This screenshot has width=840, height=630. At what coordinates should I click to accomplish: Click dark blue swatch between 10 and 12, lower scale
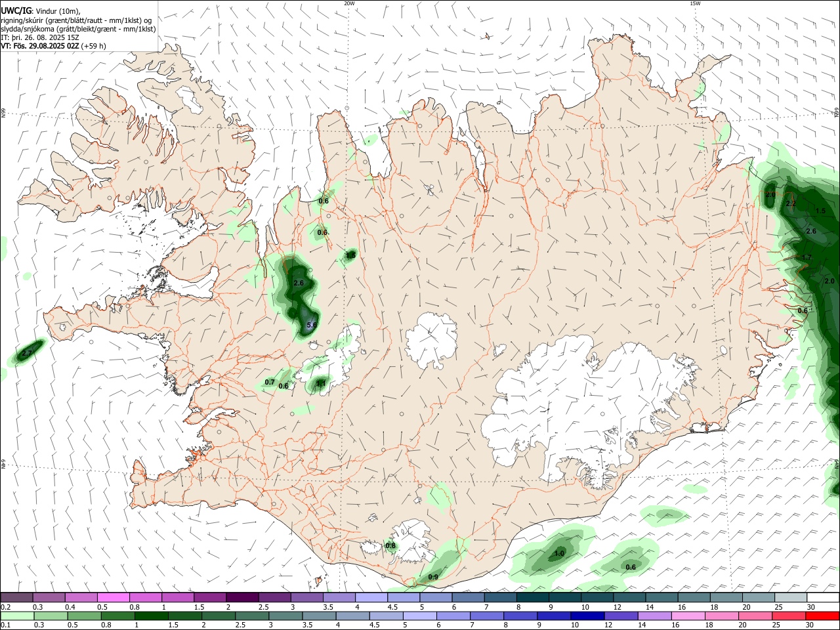pos(586,616)
